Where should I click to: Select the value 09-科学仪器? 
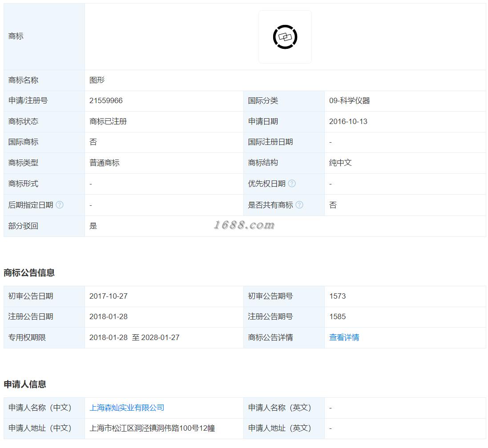pos(349,101)
